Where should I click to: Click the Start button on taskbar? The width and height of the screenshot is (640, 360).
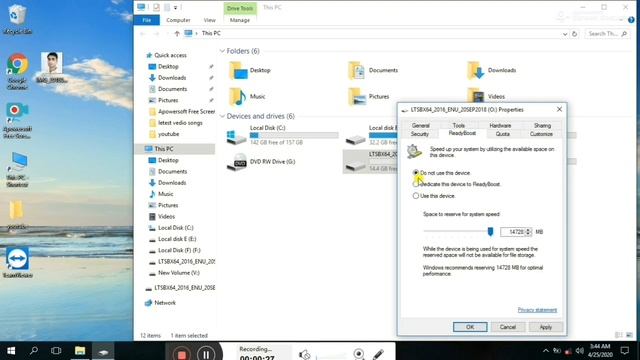coord(11,351)
